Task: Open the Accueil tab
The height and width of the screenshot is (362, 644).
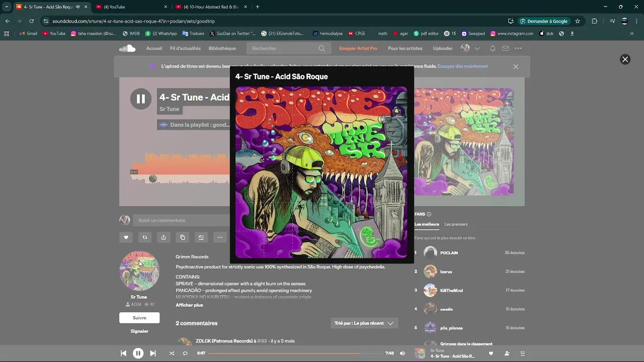Action: [154, 48]
